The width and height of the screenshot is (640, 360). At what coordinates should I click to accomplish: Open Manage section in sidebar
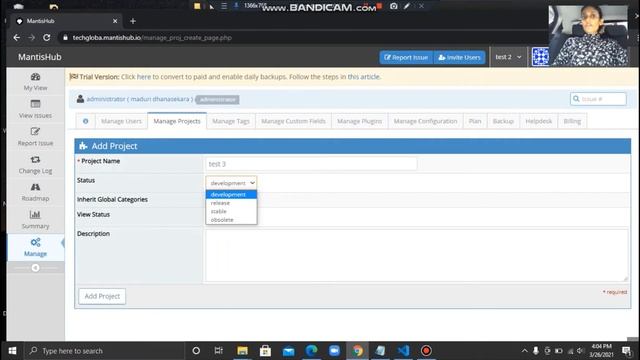36,247
